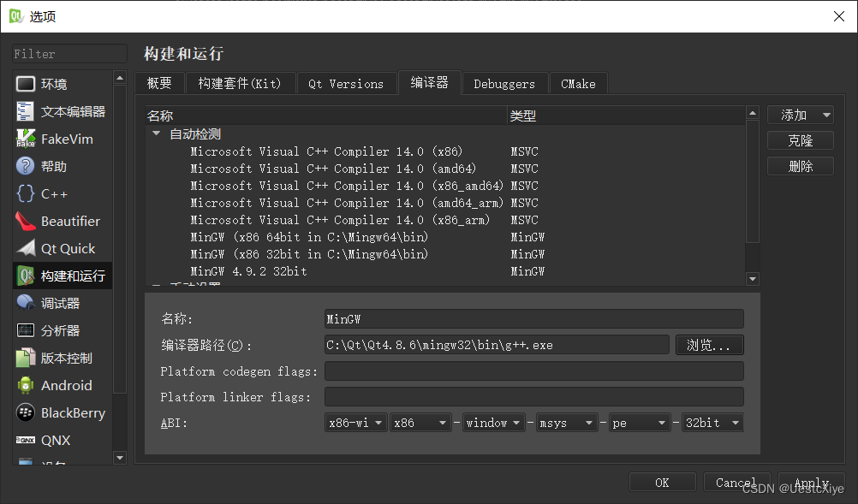Click the Cancel button
The height and width of the screenshot is (504, 858).
pos(736,482)
